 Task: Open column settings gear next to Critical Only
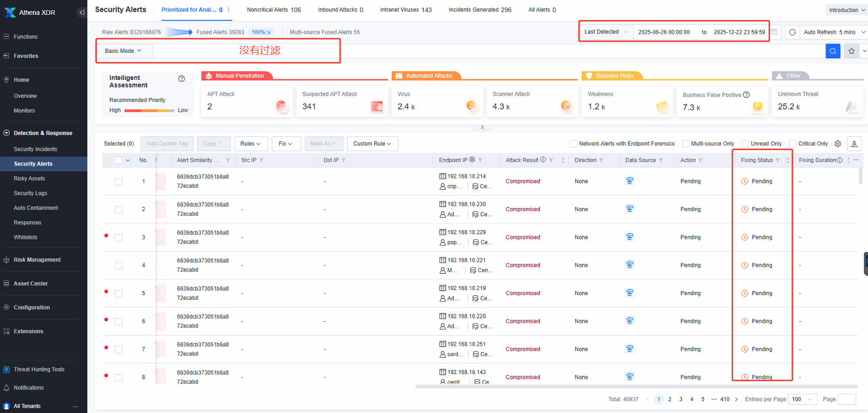click(x=838, y=143)
